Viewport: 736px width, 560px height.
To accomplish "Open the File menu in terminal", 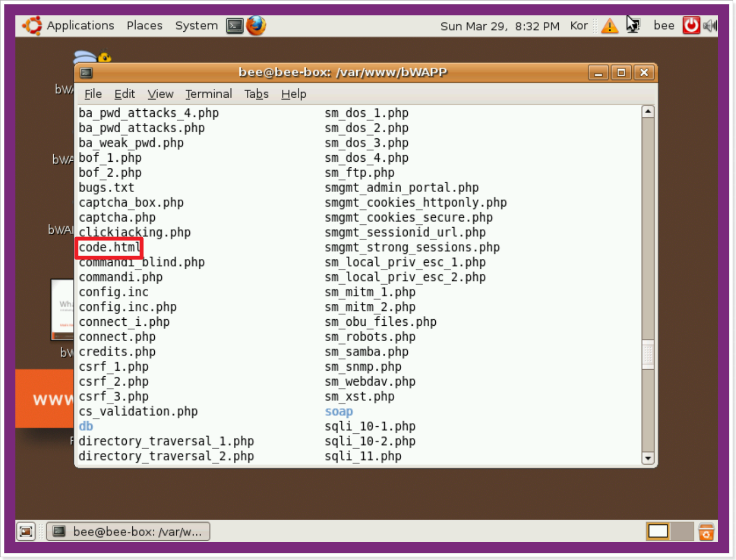I will click(93, 94).
